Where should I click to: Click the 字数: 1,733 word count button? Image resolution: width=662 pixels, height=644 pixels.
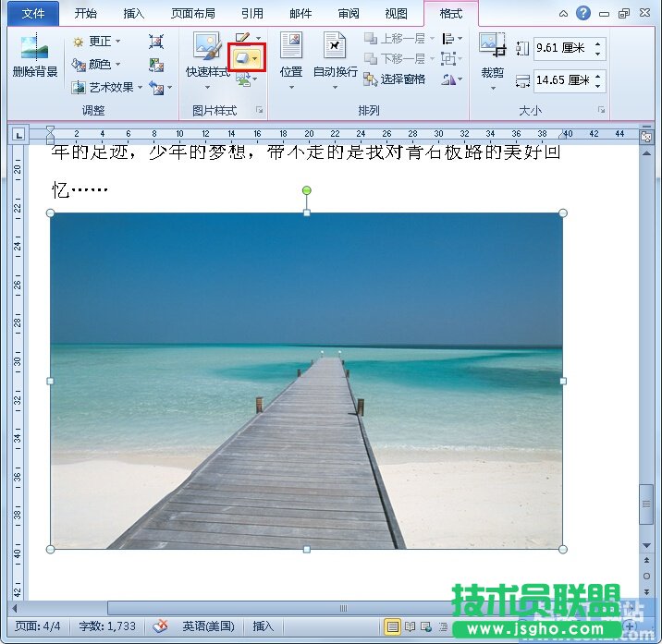107,626
